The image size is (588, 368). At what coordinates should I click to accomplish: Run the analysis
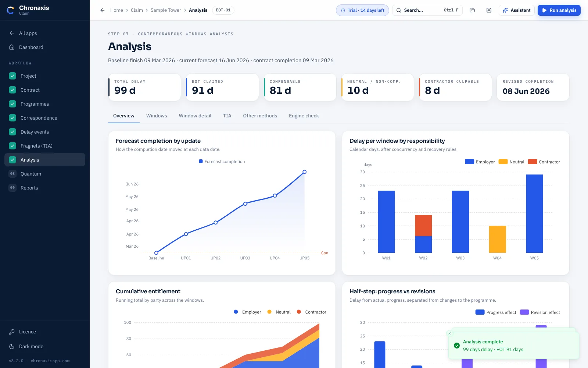point(559,10)
